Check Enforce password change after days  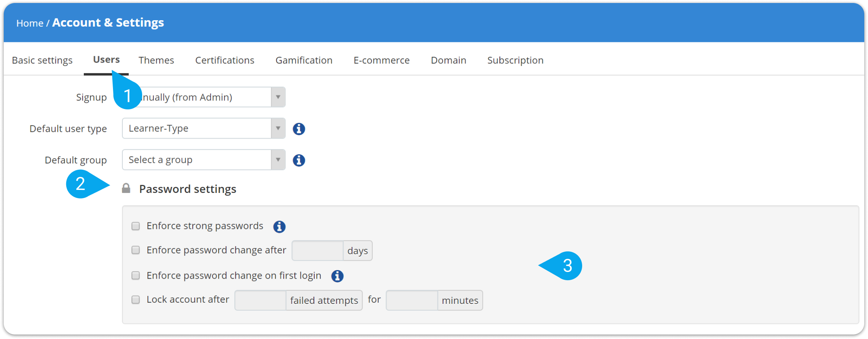pyautogui.click(x=135, y=250)
